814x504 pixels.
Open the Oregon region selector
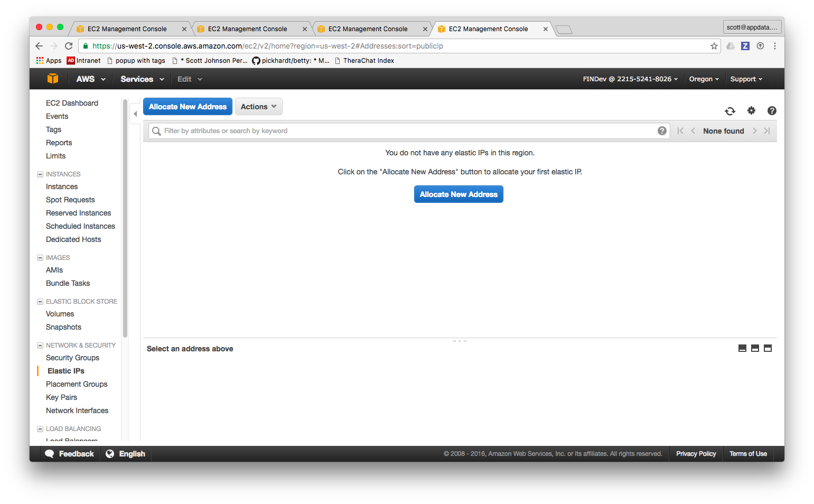(x=704, y=79)
